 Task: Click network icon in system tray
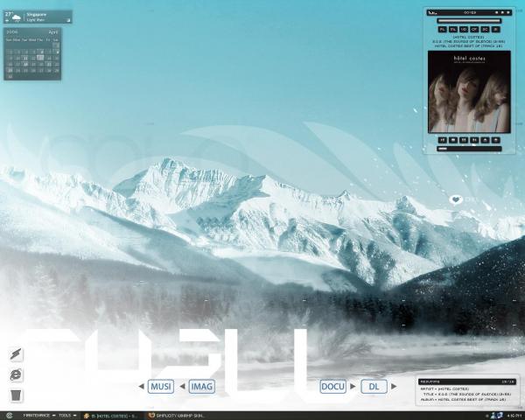[500, 416]
